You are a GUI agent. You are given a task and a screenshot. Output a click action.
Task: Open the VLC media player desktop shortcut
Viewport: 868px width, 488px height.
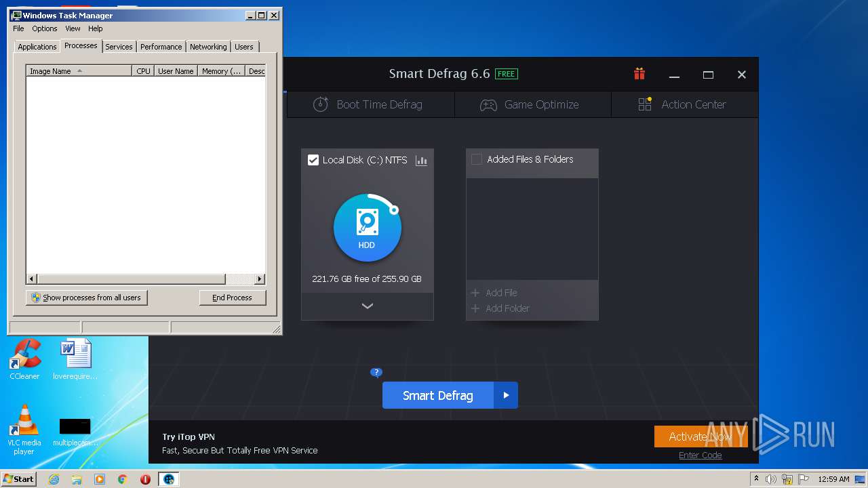[24, 430]
